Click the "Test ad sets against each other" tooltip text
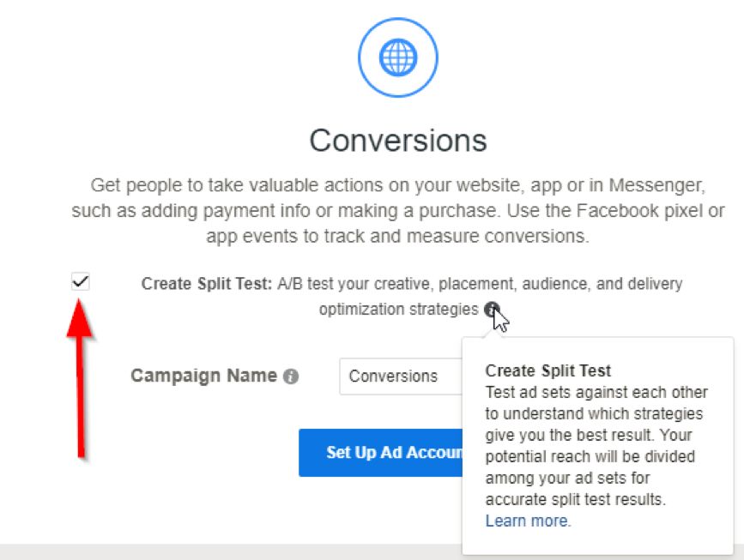 coord(596,446)
